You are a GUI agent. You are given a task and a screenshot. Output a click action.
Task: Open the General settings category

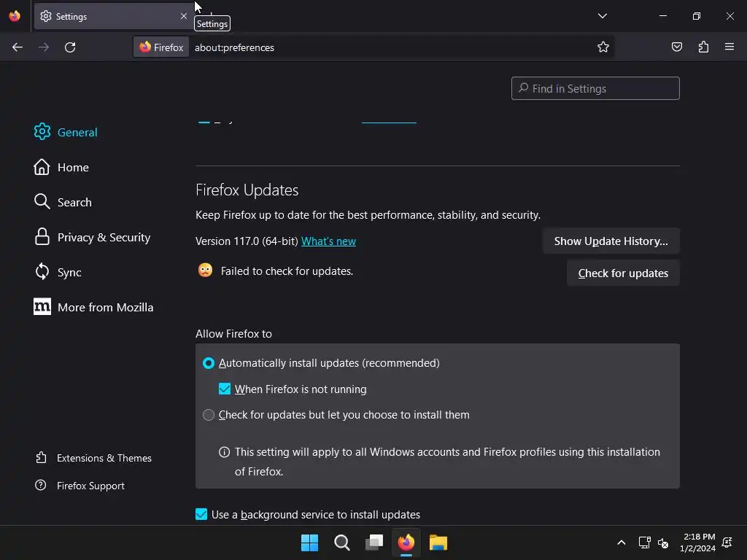66,132
